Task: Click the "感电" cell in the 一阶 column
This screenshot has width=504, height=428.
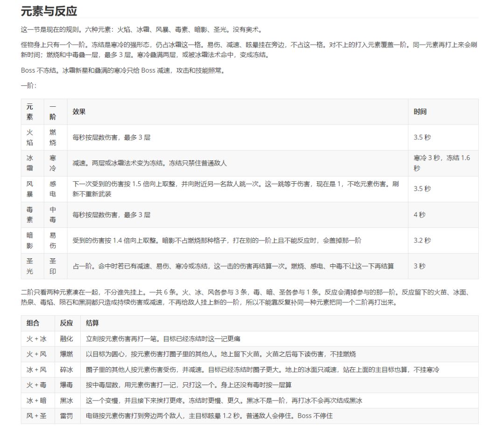Action: 56,189
